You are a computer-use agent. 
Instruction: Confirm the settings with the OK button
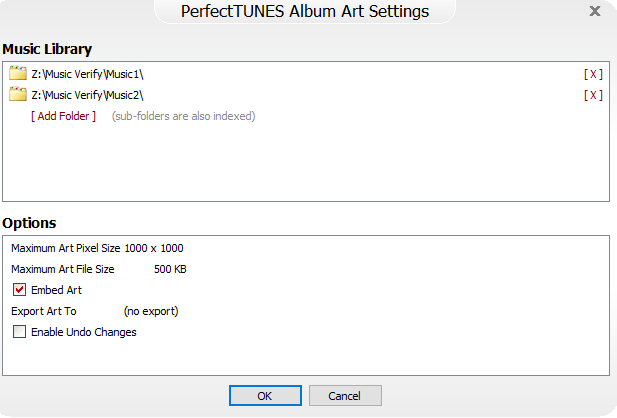(265, 396)
